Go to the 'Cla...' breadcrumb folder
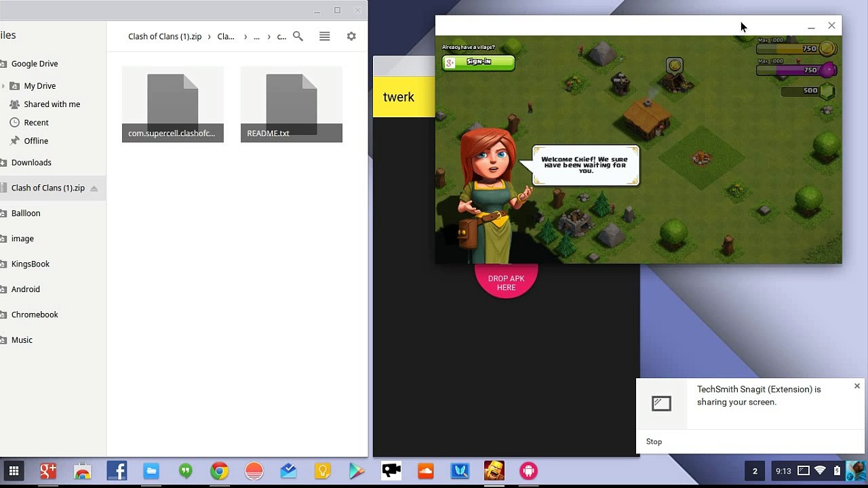Viewport: 868px width, 488px height. [226, 37]
